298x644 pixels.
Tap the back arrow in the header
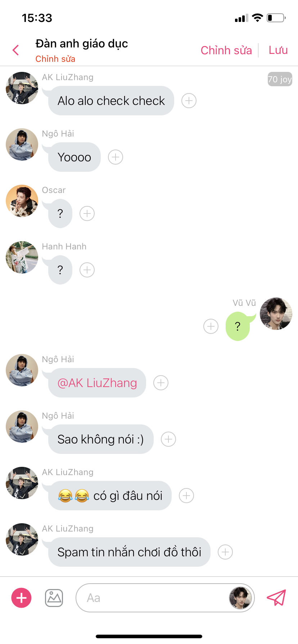point(15,50)
